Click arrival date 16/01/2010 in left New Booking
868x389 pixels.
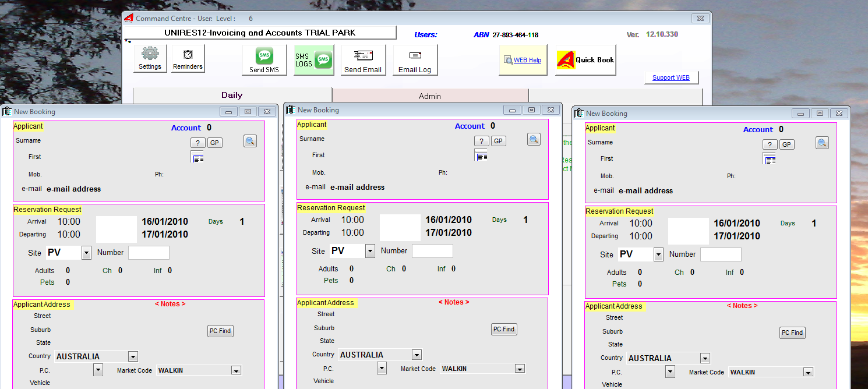point(165,222)
